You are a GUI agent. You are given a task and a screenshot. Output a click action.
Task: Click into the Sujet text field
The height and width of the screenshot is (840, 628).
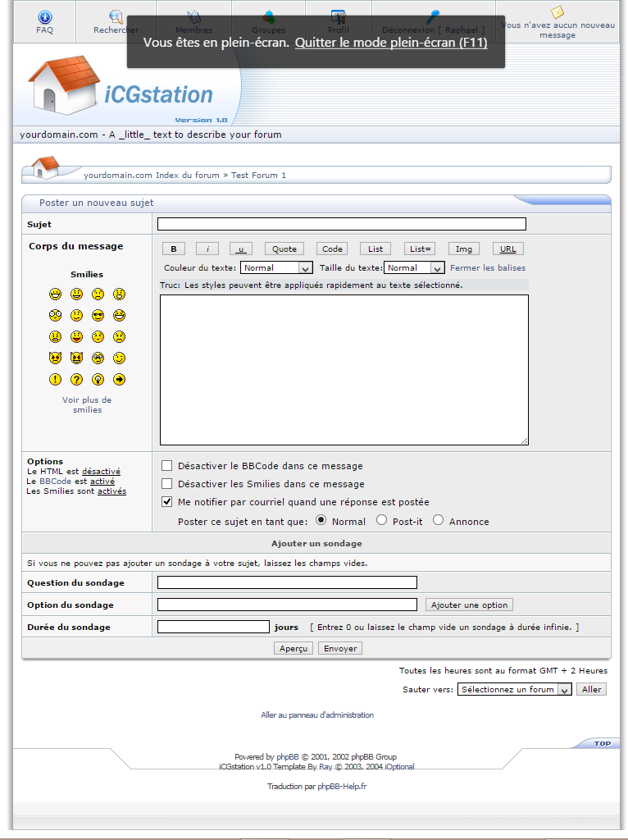pyautogui.click(x=341, y=224)
